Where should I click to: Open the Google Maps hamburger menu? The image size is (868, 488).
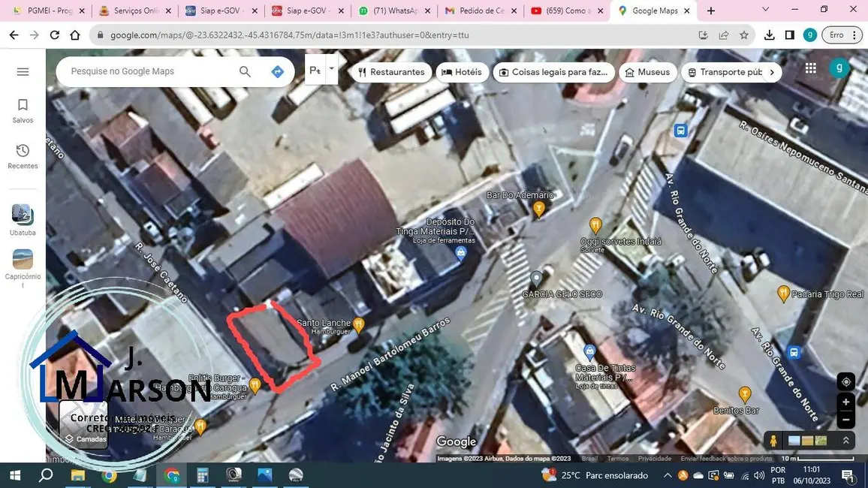click(23, 72)
